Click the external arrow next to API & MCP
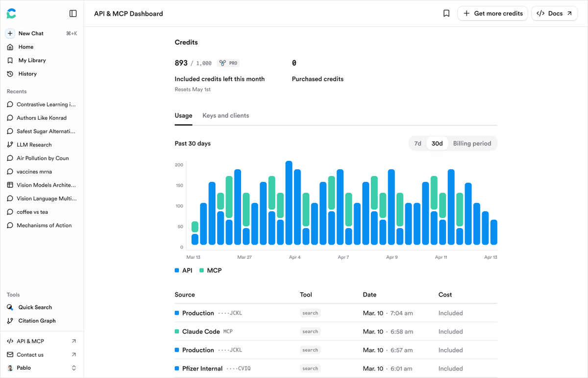The image size is (588, 378). pyautogui.click(x=74, y=341)
